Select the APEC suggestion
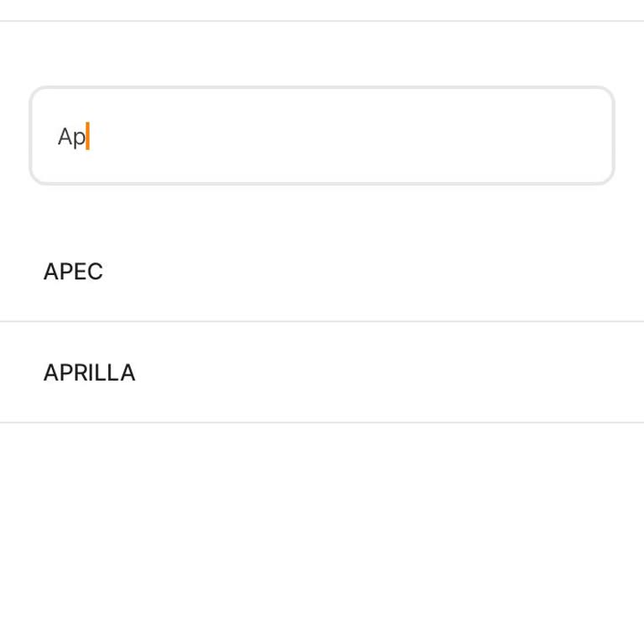The height and width of the screenshot is (644, 644). (x=74, y=272)
